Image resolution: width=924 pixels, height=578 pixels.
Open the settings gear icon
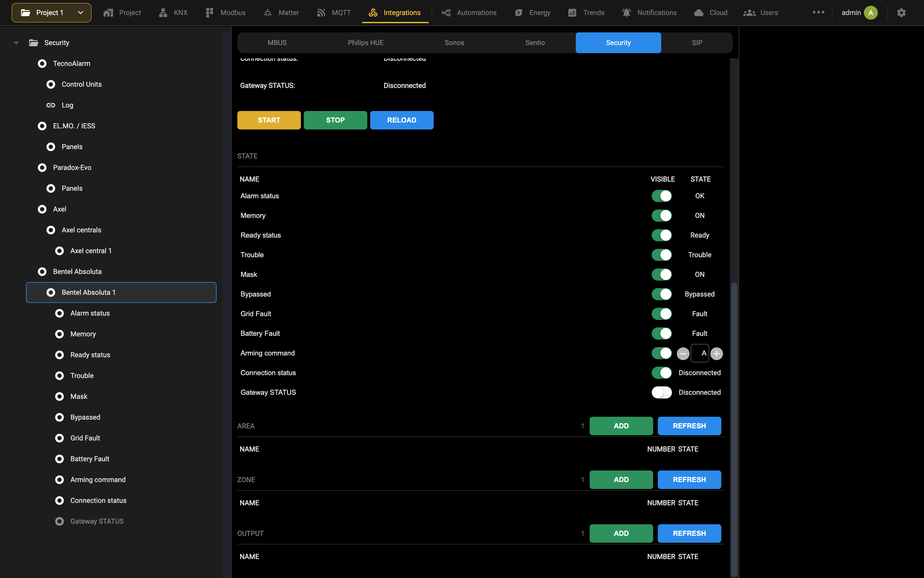[x=901, y=13]
